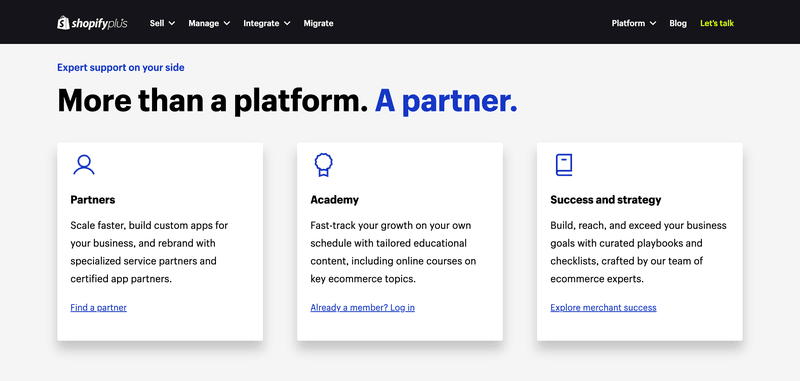Viewport: 800px width, 381px height.
Task: Open the Migrate menu item
Action: 318,23
